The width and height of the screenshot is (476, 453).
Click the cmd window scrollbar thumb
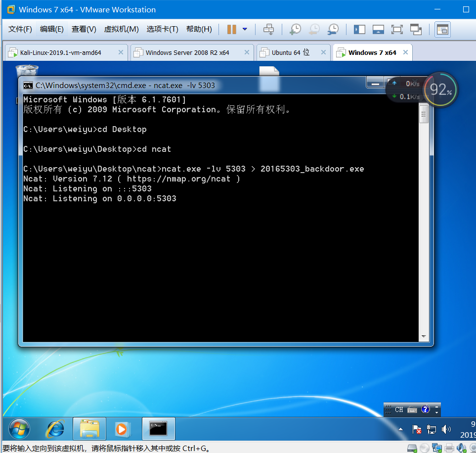pos(424,115)
